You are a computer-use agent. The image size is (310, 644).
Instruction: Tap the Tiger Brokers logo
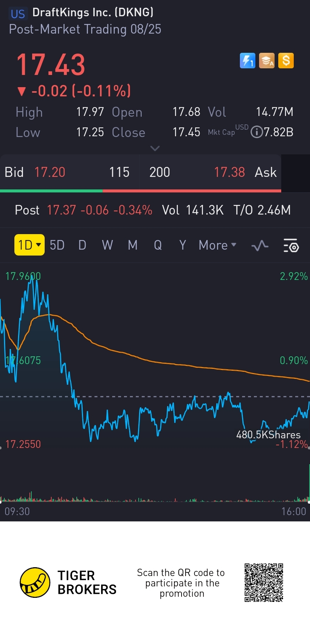click(68, 583)
